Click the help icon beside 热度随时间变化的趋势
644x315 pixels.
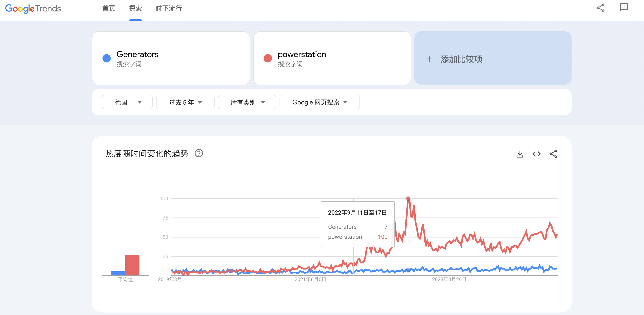click(x=199, y=153)
